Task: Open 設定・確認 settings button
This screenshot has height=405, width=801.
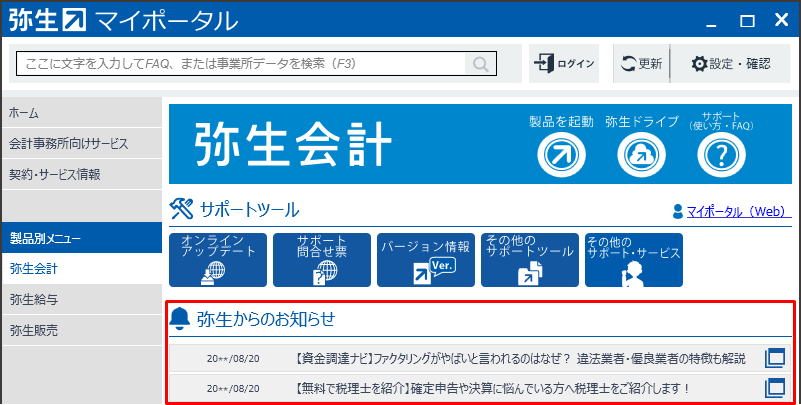Action: point(732,64)
